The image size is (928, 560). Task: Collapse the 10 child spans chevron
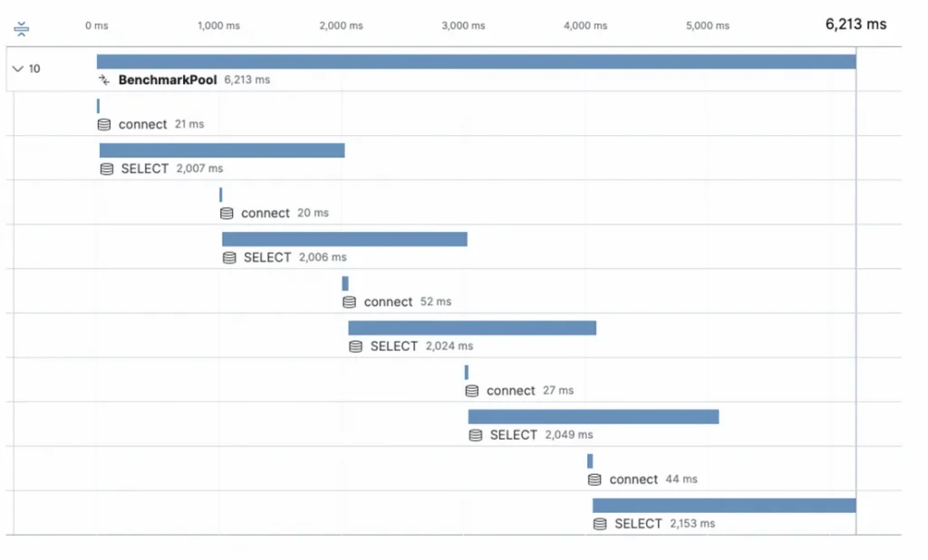click(17, 69)
